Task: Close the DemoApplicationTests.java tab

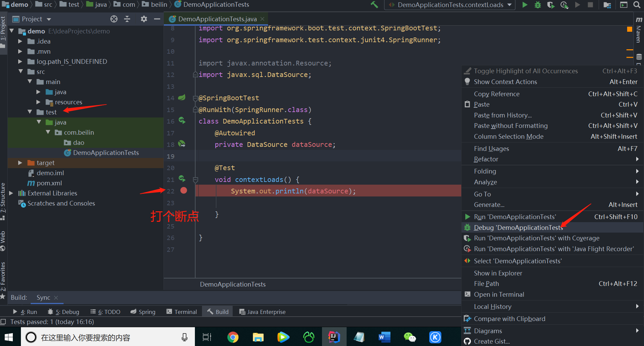Action: (262, 19)
